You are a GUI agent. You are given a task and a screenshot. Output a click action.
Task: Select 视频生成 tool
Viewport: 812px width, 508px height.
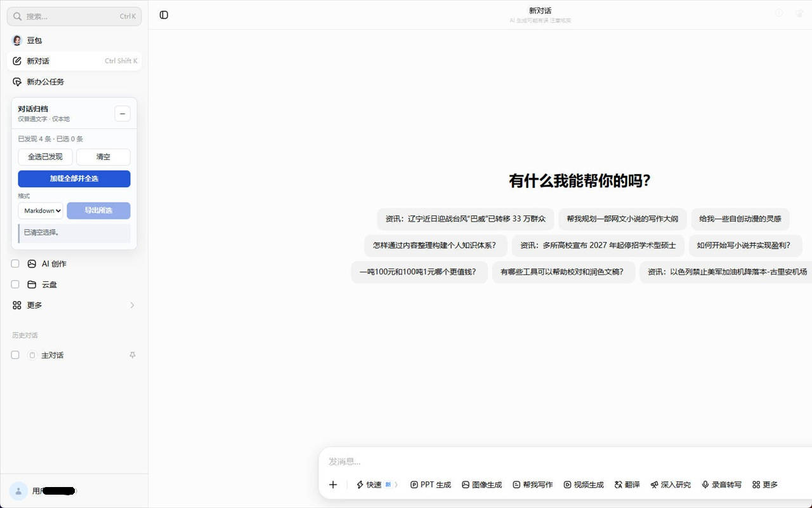click(584, 485)
